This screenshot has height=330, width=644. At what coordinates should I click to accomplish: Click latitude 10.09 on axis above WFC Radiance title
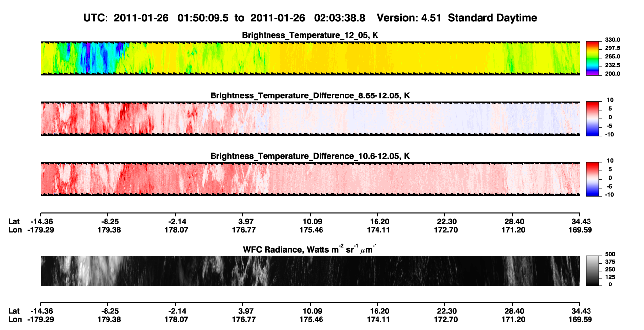point(310,222)
